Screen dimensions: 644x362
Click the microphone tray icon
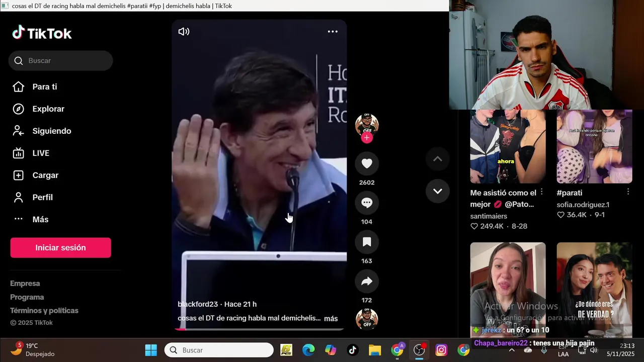(x=544, y=350)
